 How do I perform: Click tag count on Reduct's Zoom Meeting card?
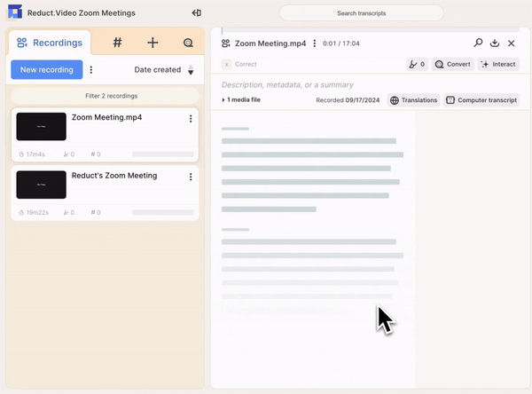(x=96, y=213)
